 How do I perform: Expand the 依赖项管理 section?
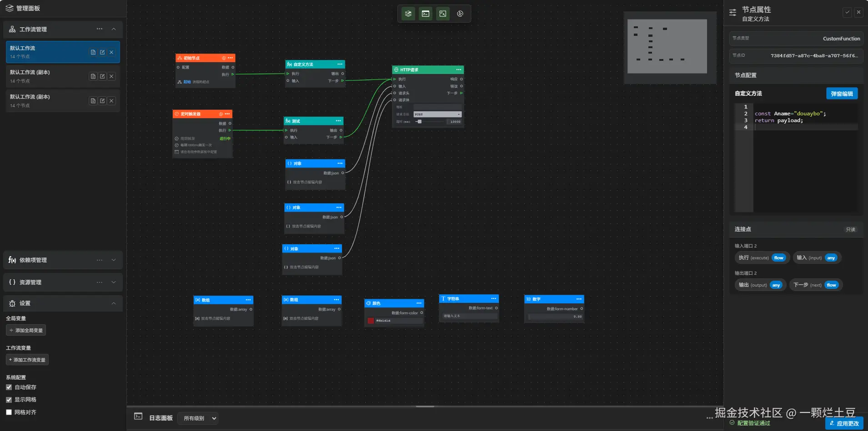114,260
